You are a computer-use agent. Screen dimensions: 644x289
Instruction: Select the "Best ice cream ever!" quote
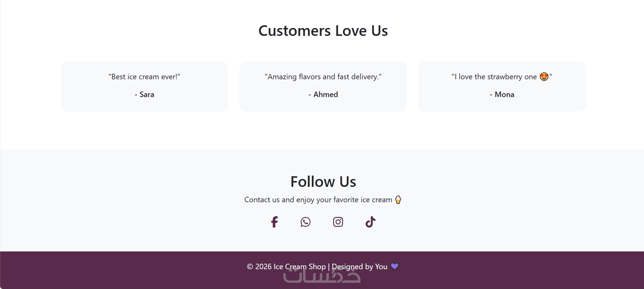coord(144,77)
